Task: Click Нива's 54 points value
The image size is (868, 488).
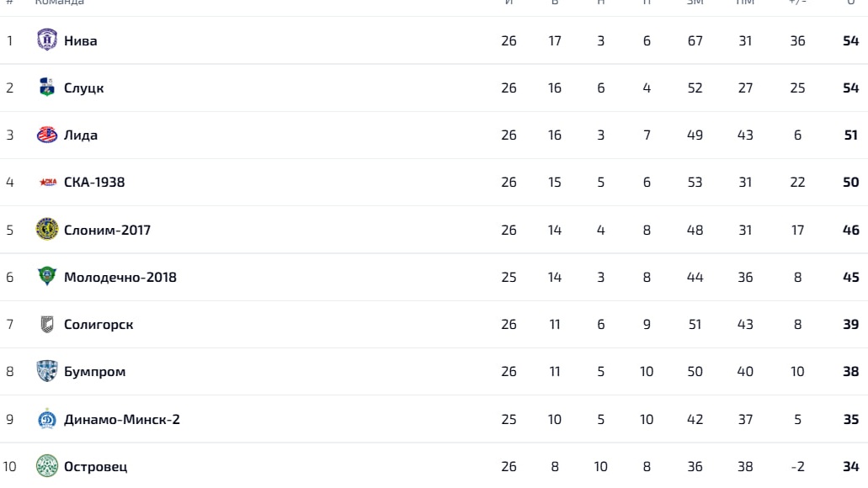Action: [x=851, y=40]
